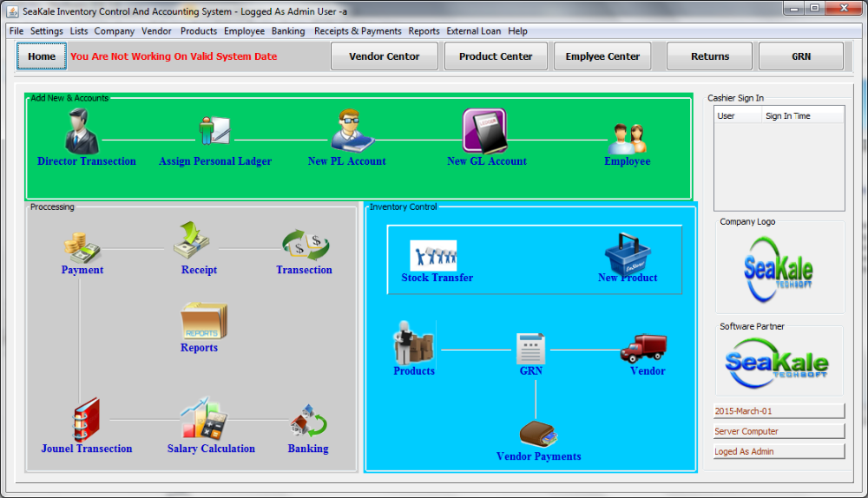
Task: Open the Lists menu
Action: coord(79,31)
